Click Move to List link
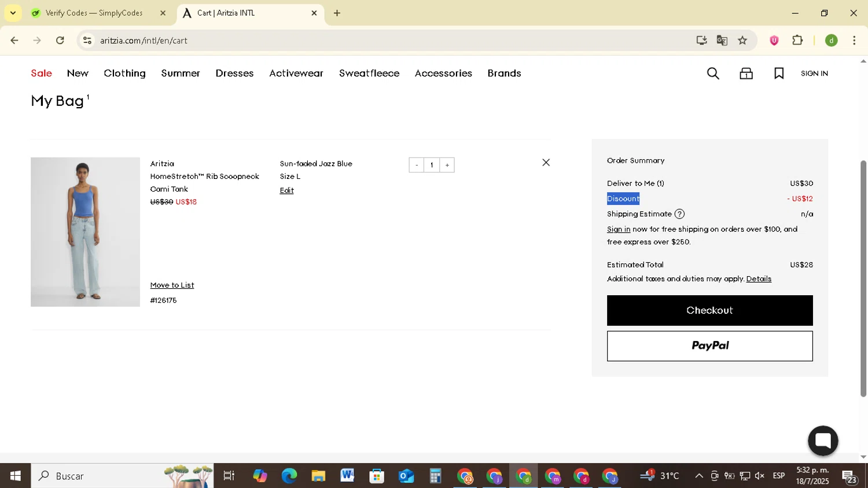 [x=172, y=285]
